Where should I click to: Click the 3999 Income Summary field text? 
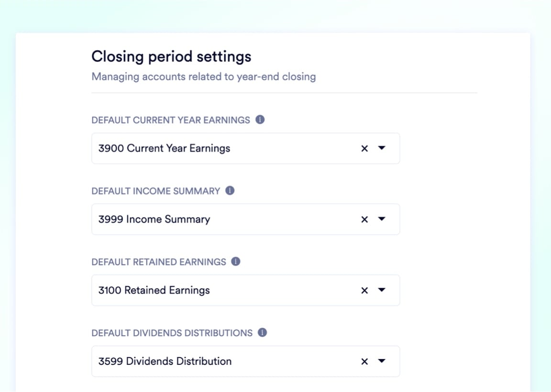pyautogui.click(x=154, y=219)
